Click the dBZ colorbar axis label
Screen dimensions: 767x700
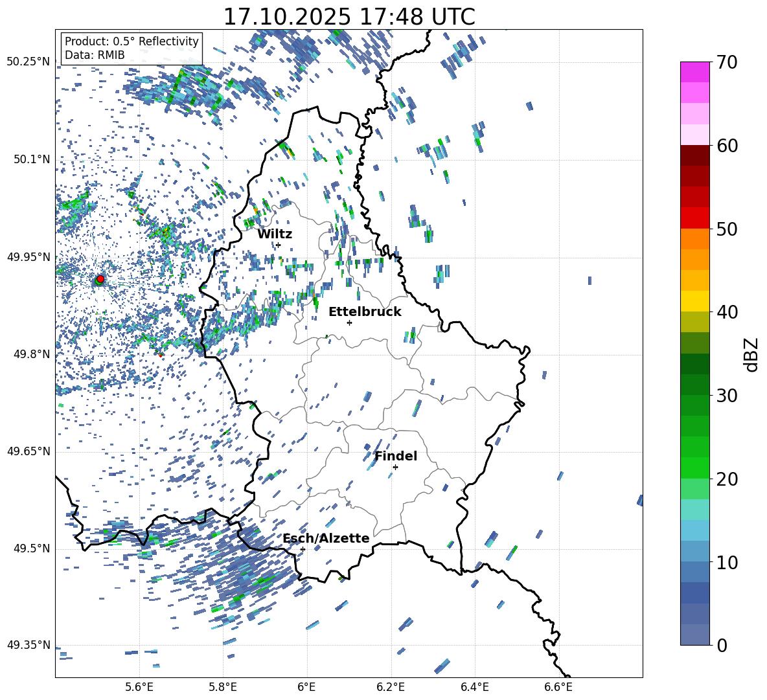coord(751,354)
